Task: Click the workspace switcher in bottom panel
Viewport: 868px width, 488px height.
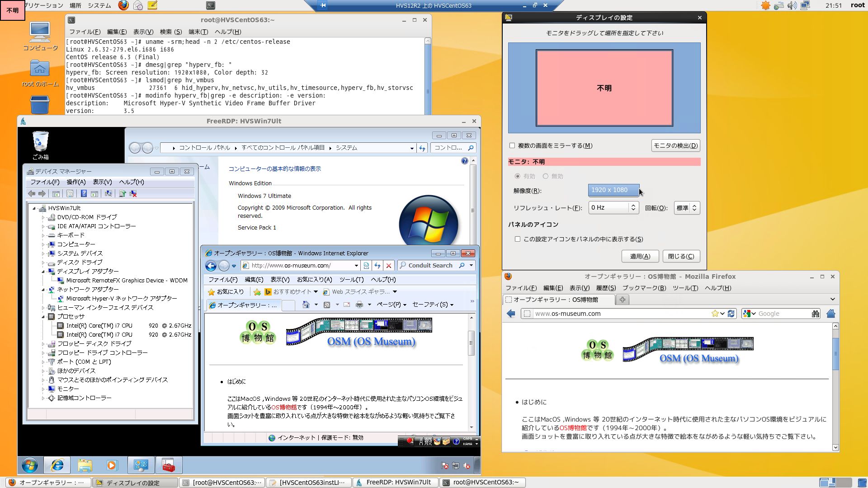Action: tap(835, 483)
